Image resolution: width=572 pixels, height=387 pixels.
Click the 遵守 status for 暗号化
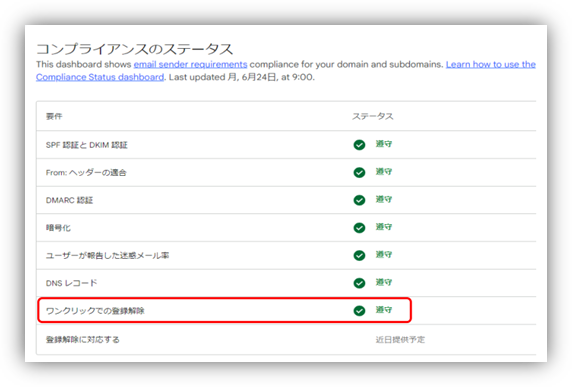pyautogui.click(x=384, y=227)
